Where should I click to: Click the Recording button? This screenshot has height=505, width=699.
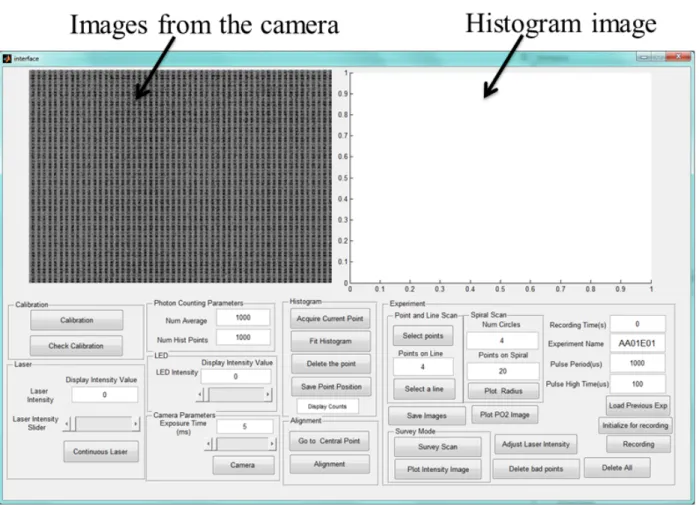coord(638,444)
